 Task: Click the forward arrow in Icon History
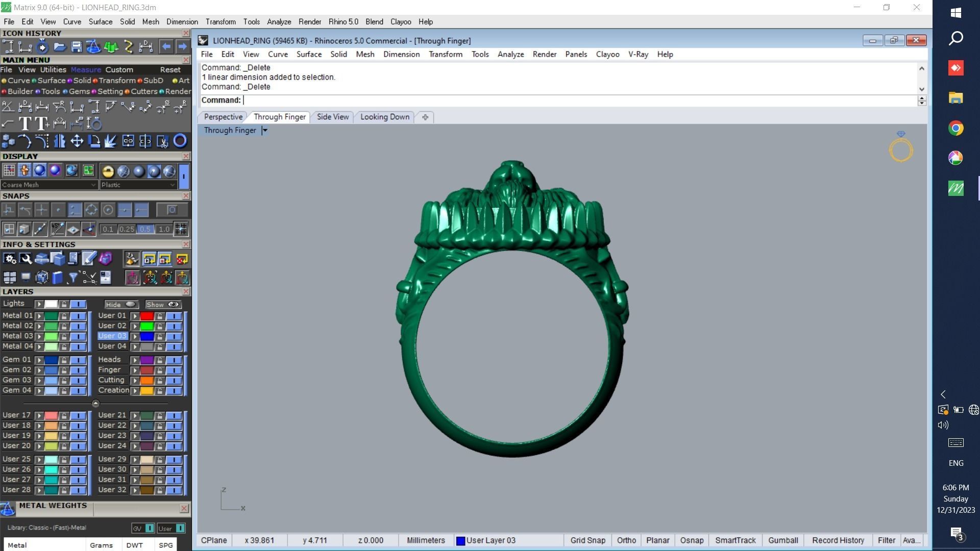tap(183, 47)
